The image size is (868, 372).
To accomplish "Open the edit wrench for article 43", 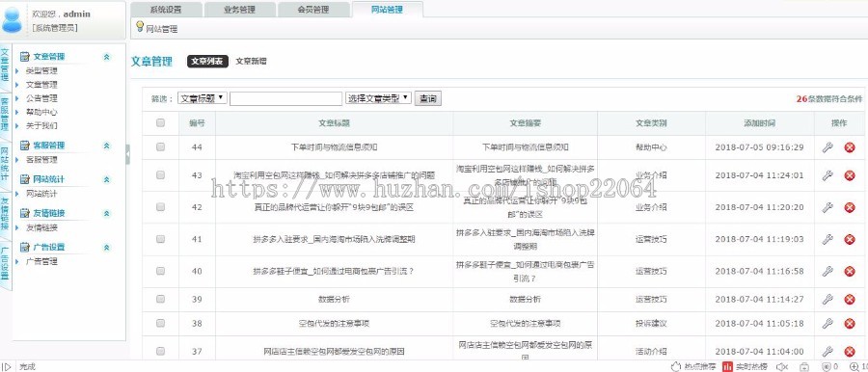I will [x=827, y=175].
